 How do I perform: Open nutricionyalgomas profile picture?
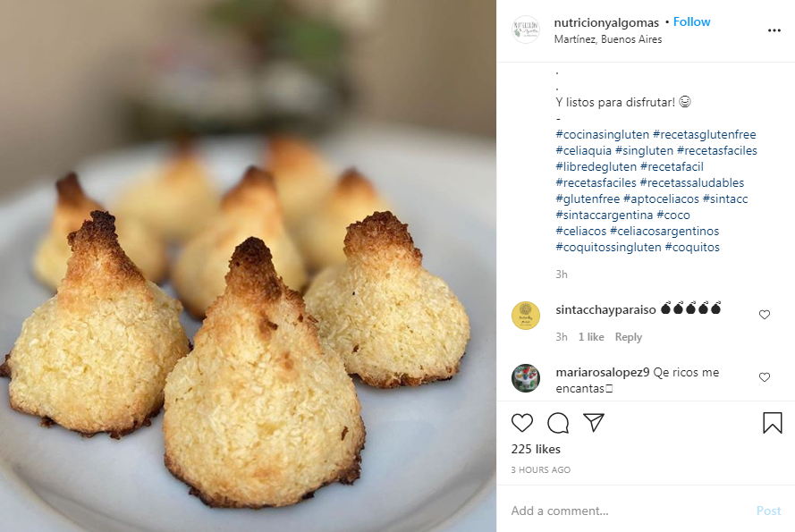coord(526,30)
